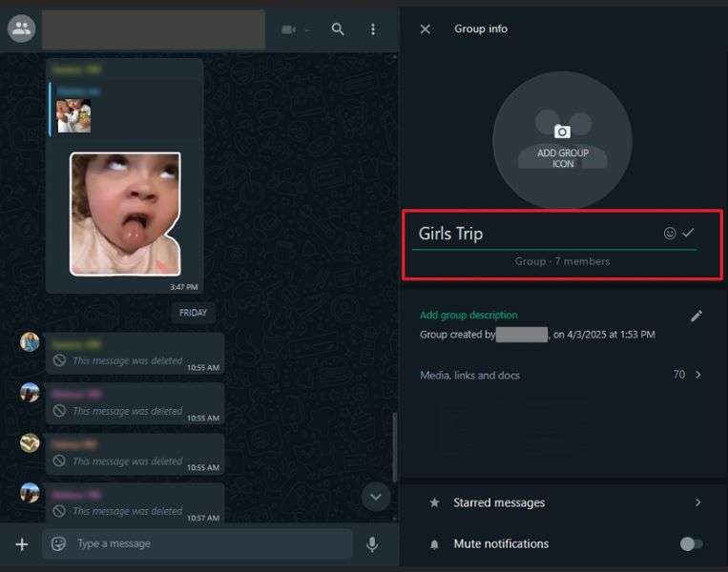
Task: Open the three-dot chat menu
Action: pos(373,30)
